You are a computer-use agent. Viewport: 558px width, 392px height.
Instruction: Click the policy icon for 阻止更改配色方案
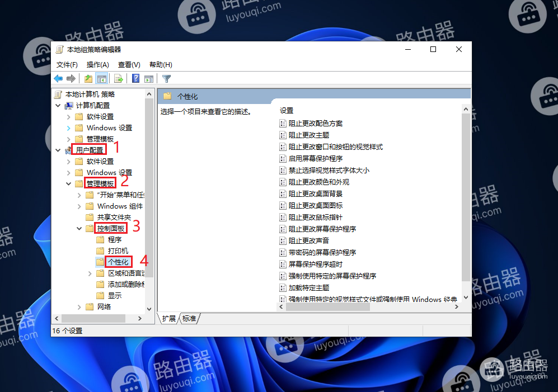click(x=283, y=124)
